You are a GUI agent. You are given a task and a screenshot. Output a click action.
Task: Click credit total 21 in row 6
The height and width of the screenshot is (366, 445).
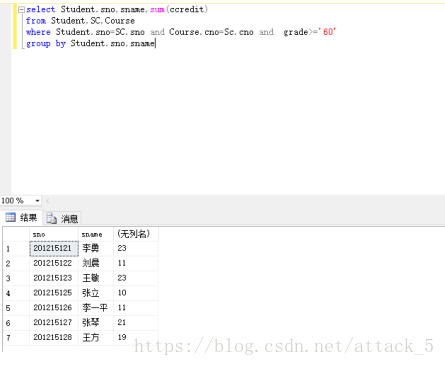(x=136, y=323)
